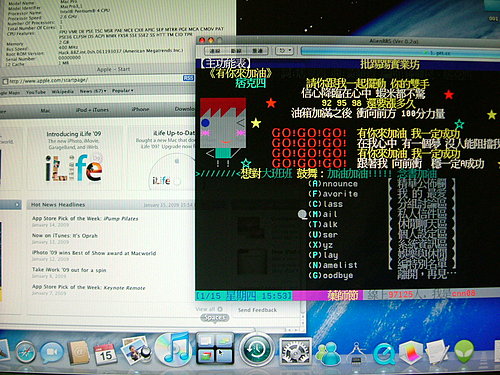Viewport: 500px width, 375px height.
Task: Select (M)ail in BBS main menu
Action: point(323,214)
